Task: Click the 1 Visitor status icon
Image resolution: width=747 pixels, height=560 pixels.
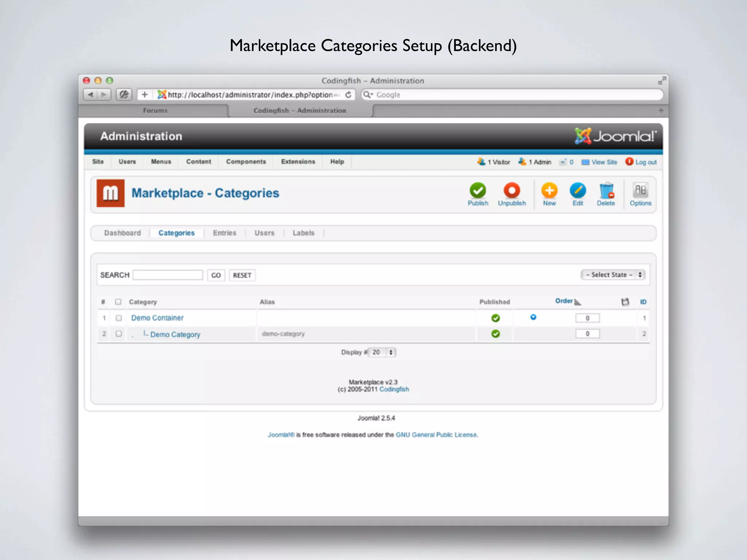Action: (481, 162)
